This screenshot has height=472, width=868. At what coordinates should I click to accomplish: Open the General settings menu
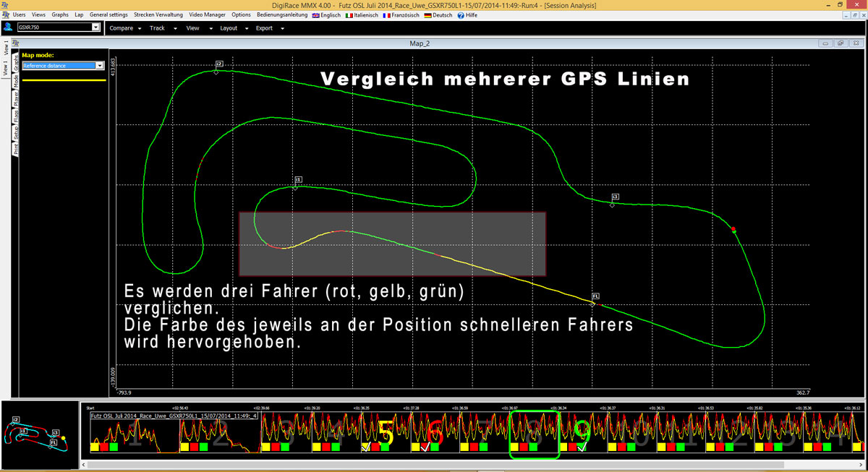click(x=109, y=14)
